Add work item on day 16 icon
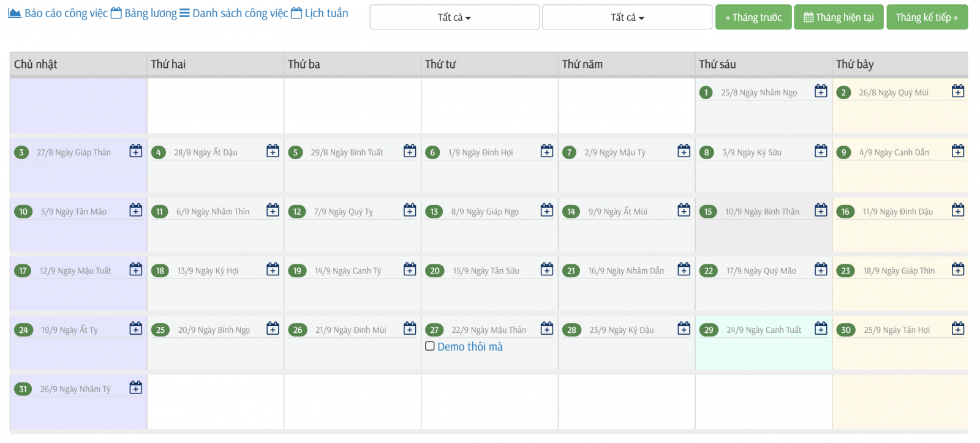 (958, 210)
